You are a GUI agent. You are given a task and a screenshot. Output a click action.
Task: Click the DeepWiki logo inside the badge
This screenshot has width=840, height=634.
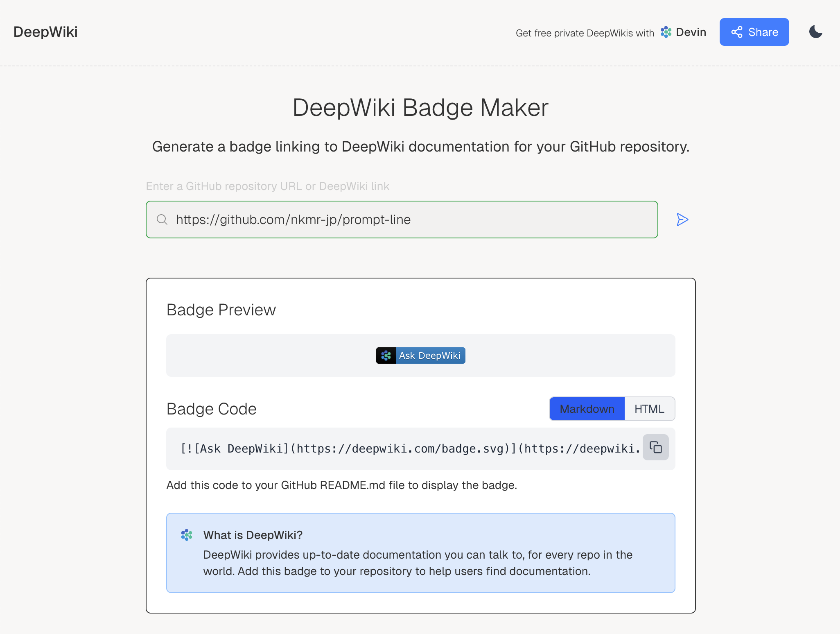tap(386, 355)
